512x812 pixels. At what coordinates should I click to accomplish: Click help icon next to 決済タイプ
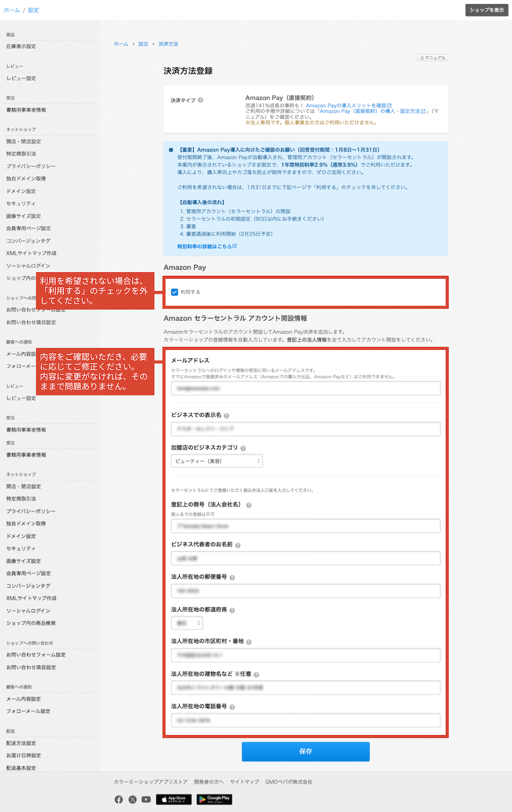point(201,100)
